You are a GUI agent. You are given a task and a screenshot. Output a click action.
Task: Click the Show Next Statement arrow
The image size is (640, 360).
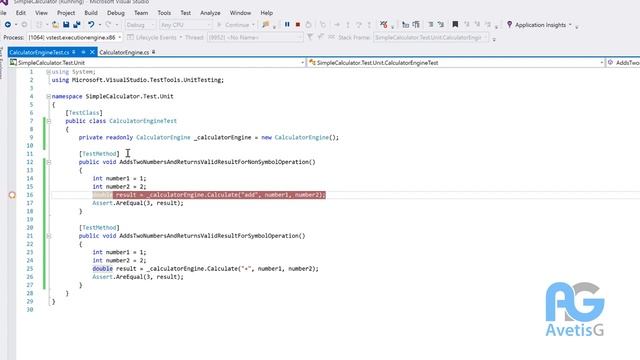(x=337, y=25)
